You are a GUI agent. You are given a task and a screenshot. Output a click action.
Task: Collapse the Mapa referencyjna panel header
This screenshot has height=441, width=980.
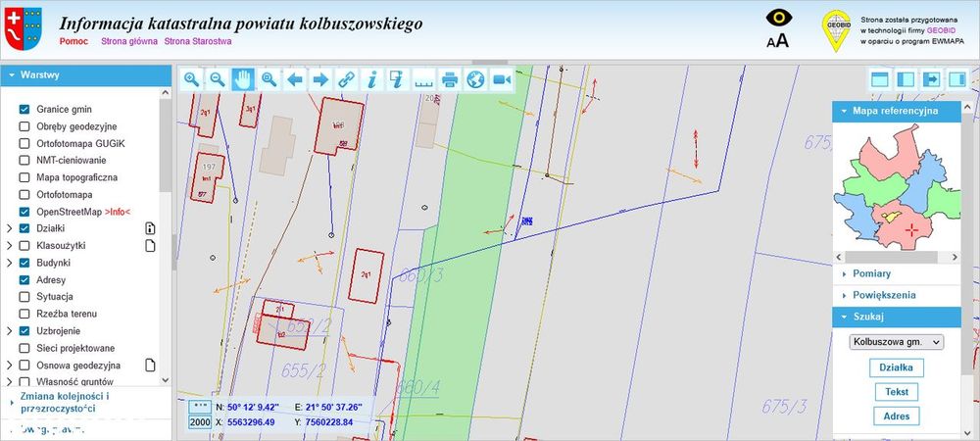897,111
